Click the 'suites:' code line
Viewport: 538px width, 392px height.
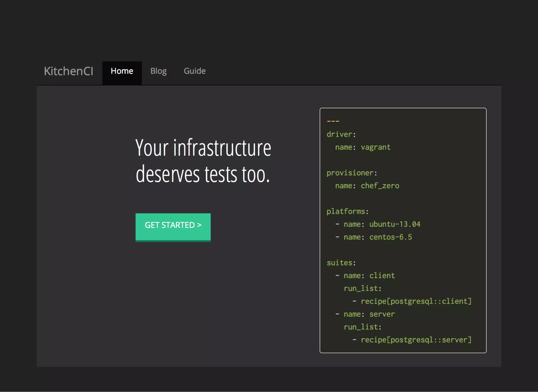[341, 263]
